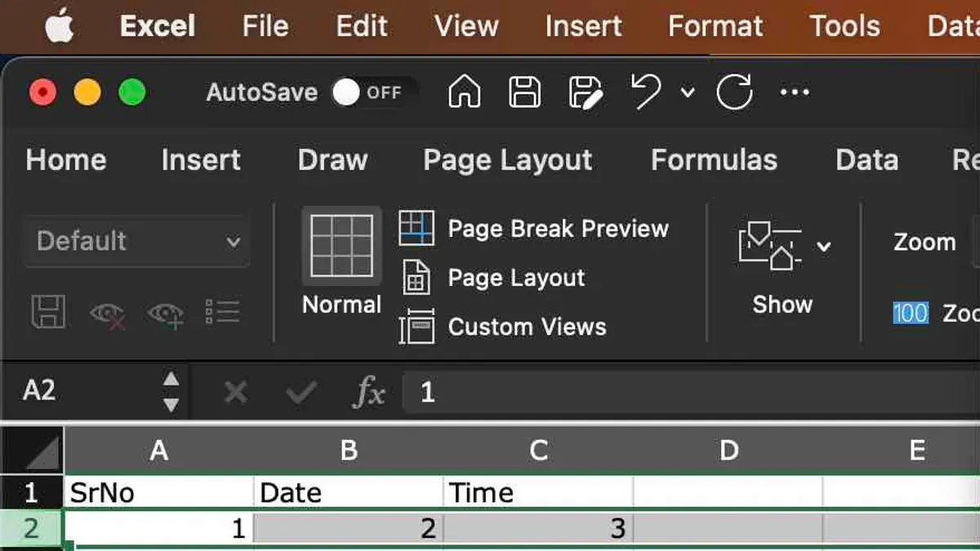980x551 pixels.
Task: Click cell B2 containing 2
Action: point(349,529)
